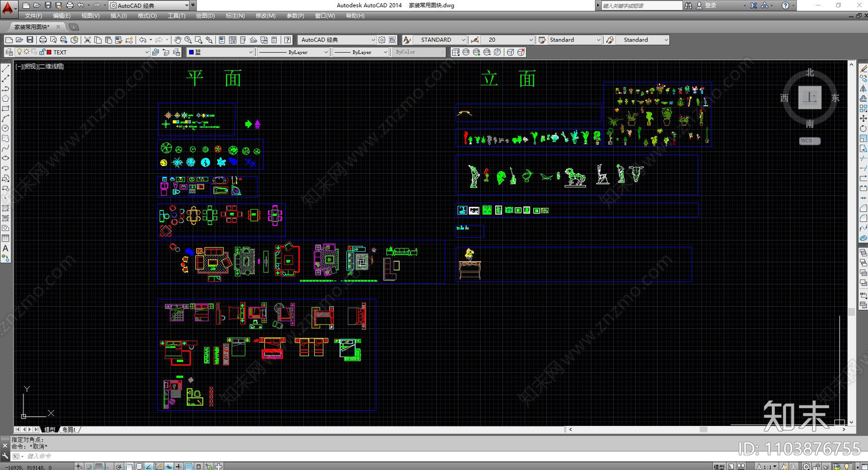This screenshot has height=470, width=868.
Task: Open the Layer Properties Manager icon
Action: (9, 53)
